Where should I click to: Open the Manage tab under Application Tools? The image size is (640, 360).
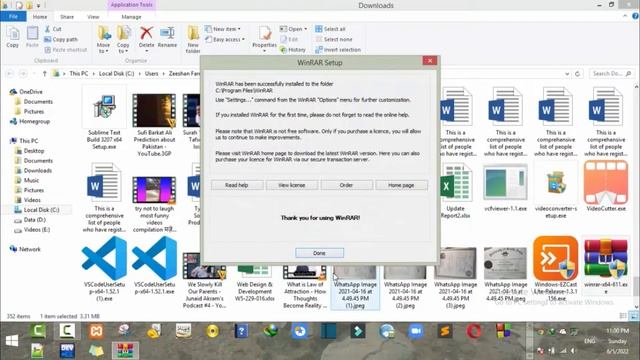point(131,17)
